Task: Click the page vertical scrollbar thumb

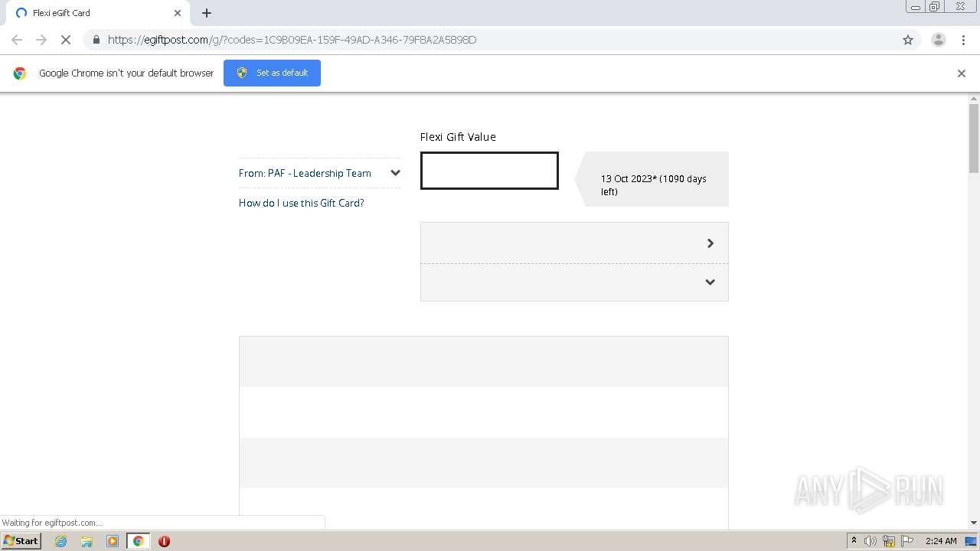Action: pos(974,138)
